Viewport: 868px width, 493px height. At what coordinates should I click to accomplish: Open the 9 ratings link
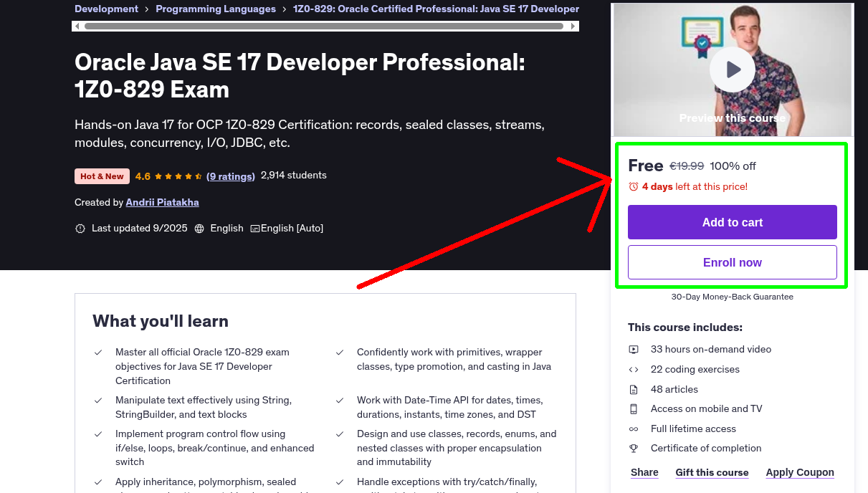(x=231, y=176)
